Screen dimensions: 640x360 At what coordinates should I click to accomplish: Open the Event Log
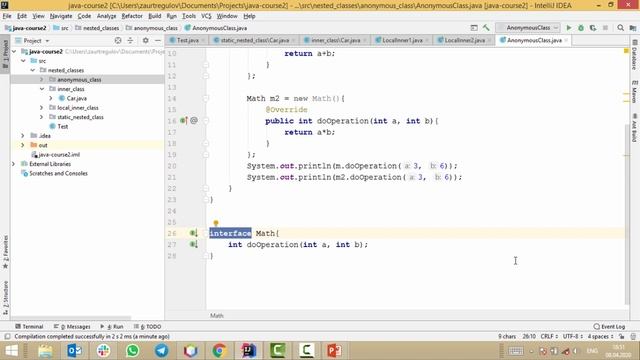[609, 327]
